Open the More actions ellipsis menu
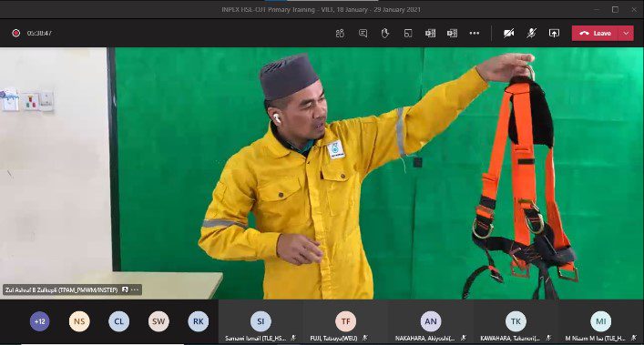Viewport: 644px width, 345px height. pyautogui.click(x=475, y=34)
